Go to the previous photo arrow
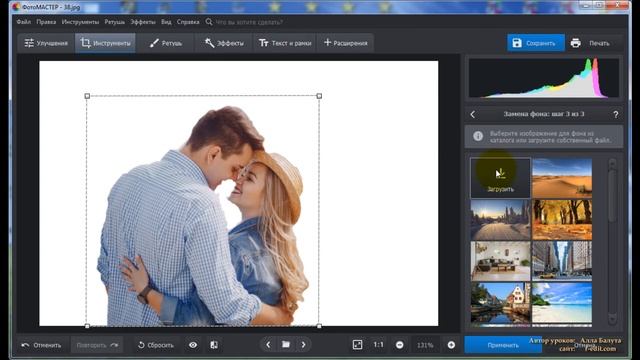Viewport: 640px width, 360px height. click(x=268, y=345)
